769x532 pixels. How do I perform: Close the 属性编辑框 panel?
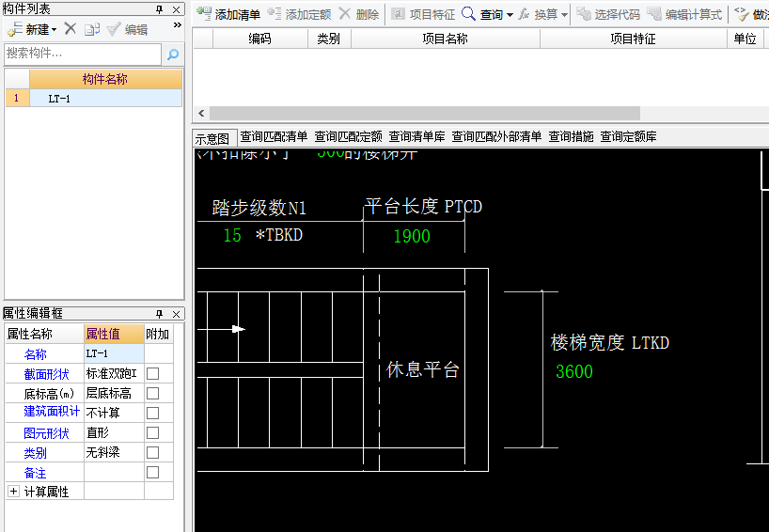coord(176,313)
